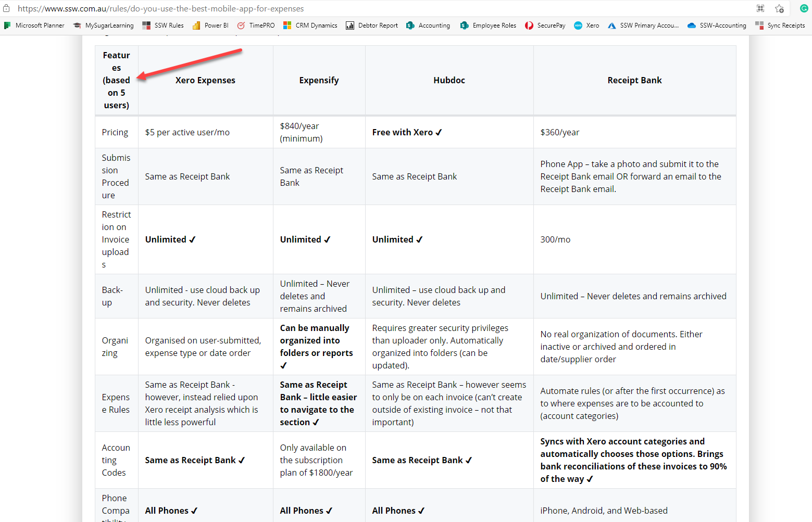This screenshot has width=812, height=522.
Task: Click the "Accounting Codes" row label
Action: (x=117, y=460)
